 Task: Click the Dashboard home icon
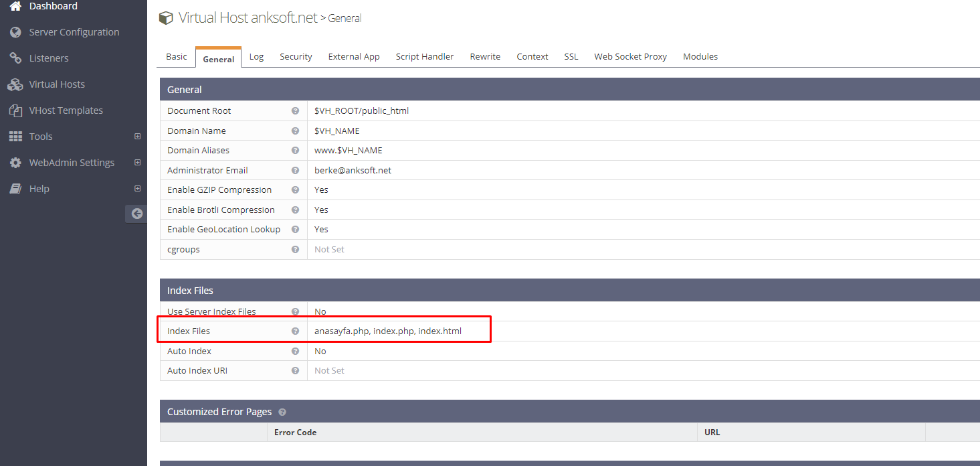tap(15, 6)
